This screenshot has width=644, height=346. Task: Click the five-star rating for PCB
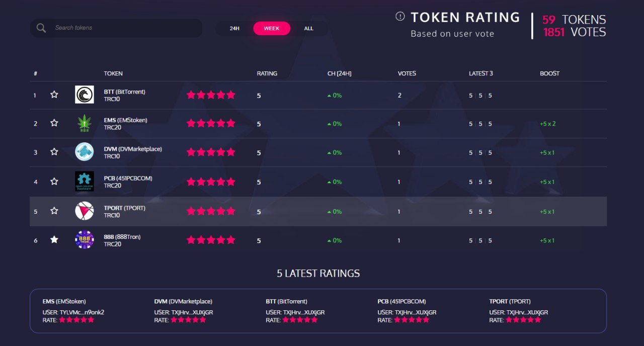[x=211, y=182]
